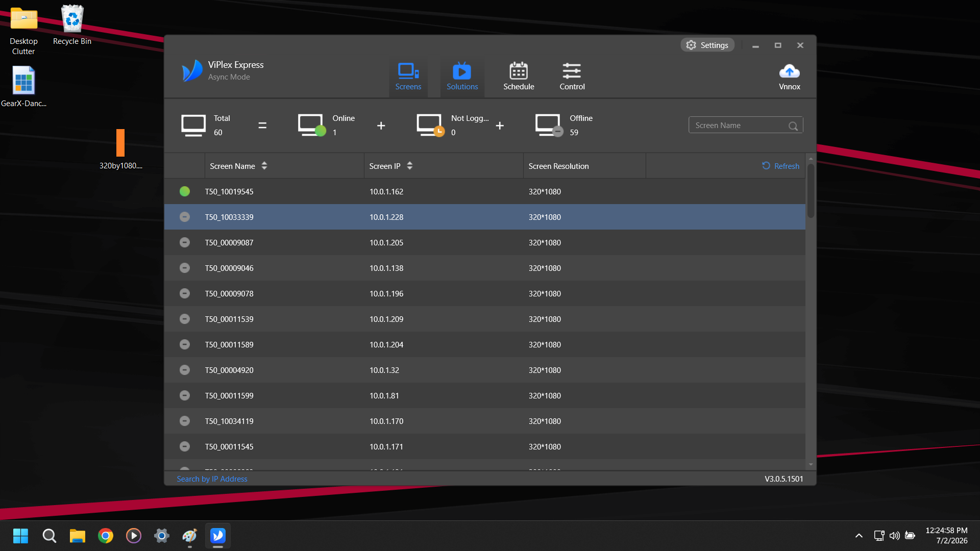This screenshot has height=551, width=980.
Task: Click offline status icon of T50_00009046
Action: (x=185, y=268)
